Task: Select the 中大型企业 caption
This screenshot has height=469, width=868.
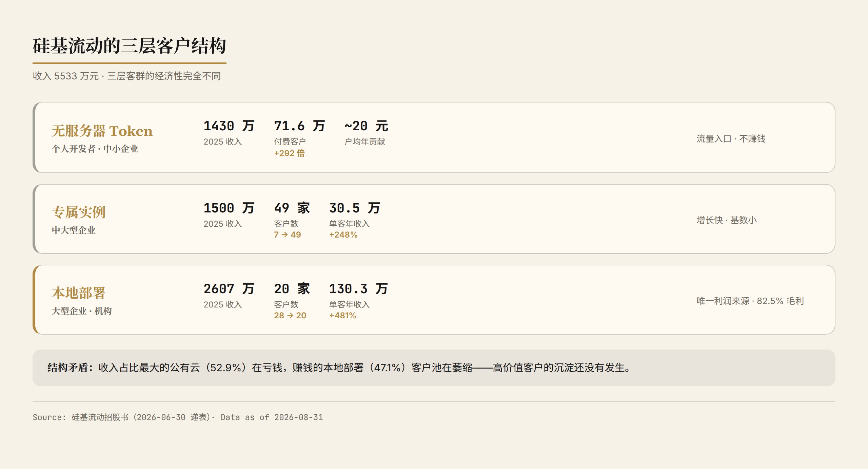Action: tap(74, 230)
